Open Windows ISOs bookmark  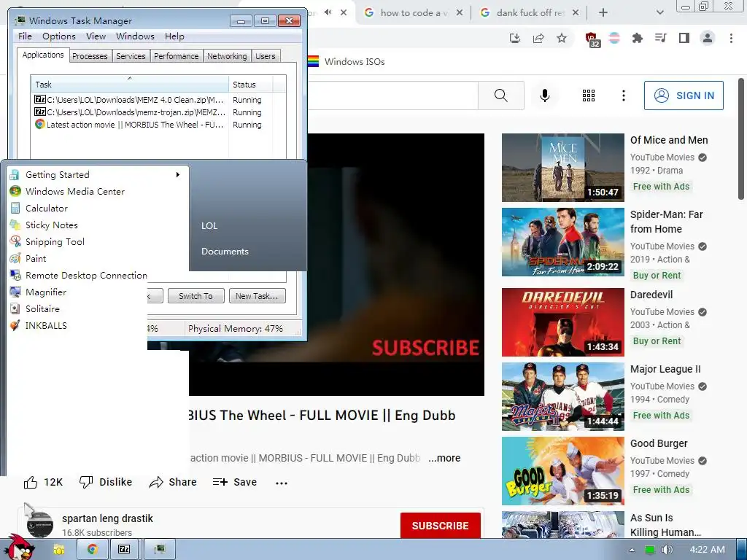pyautogui.click(x=346, y=61)
